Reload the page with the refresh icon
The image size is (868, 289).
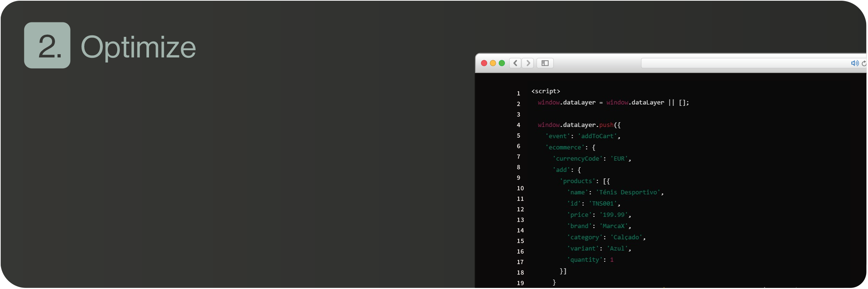point(864,64)
